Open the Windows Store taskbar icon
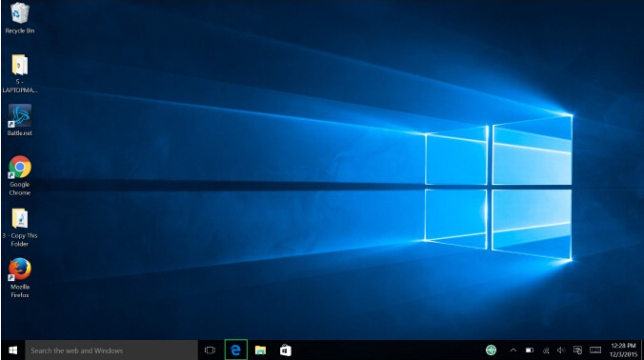Image resolution: width=644 pixels, height=360 pixels. tap(286, 350)
